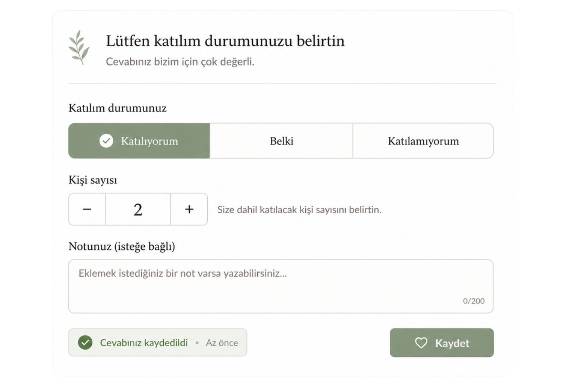Click the guest count value 2

[138, 209]
